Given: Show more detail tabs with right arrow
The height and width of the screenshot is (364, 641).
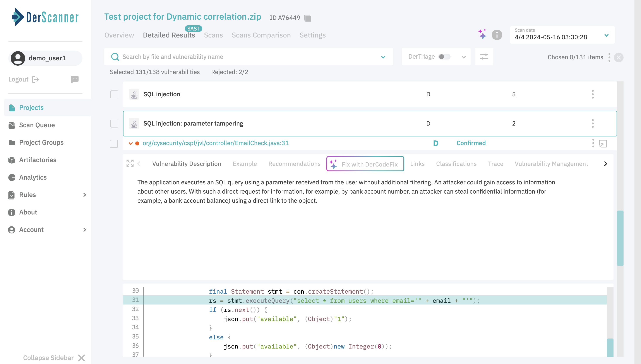Looking at the screenshot, I should [x=605, y=164].
